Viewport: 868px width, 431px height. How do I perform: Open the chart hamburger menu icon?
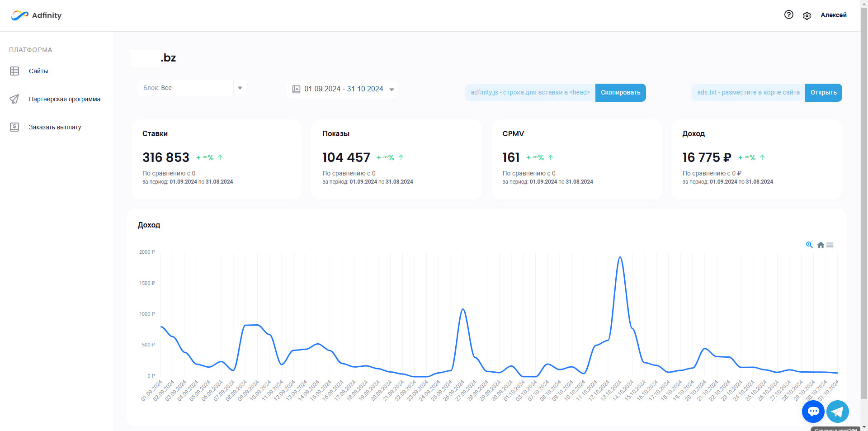pos(830,245)
